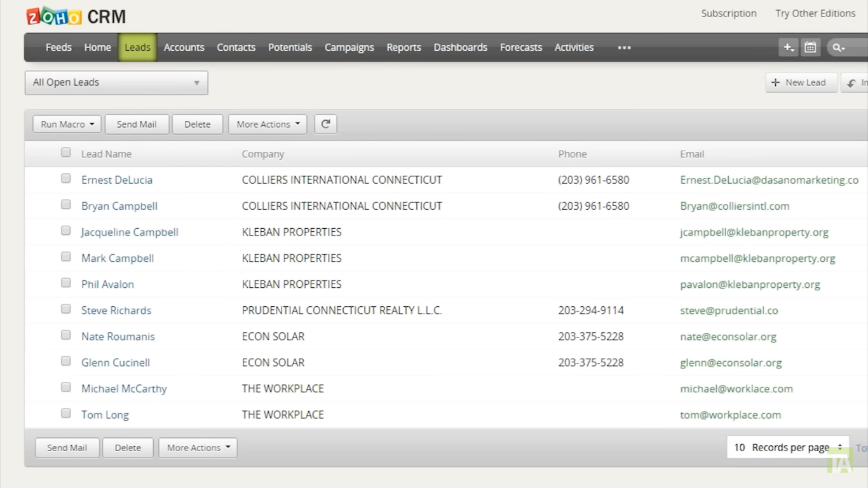Select the Phil Avalon row checkbox

point(66,283)
